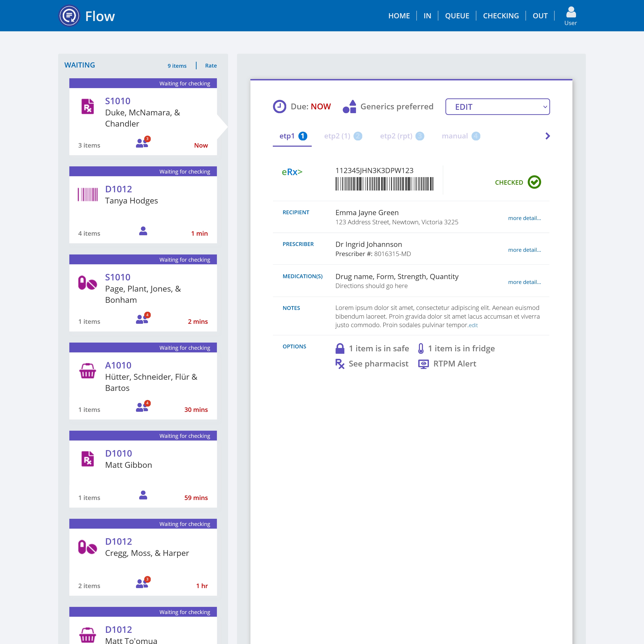
Task: Open the User profile icon
Action: (571, 16)
